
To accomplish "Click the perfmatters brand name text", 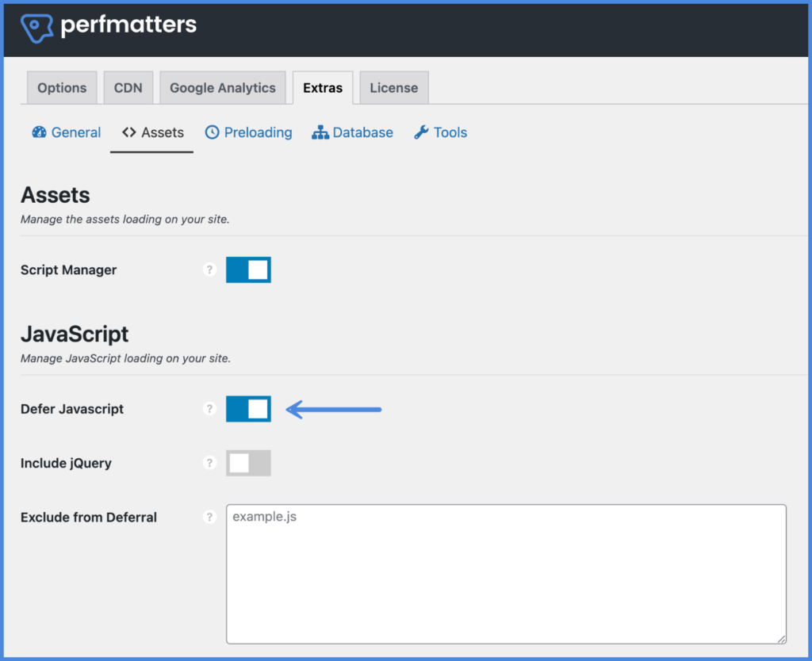I will click(x=128, y=25).
